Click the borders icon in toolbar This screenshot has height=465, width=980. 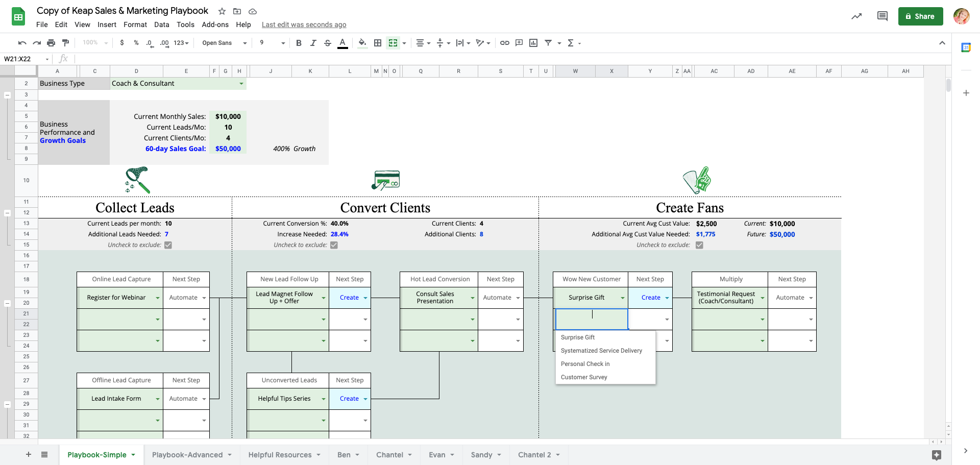point(378,43)
